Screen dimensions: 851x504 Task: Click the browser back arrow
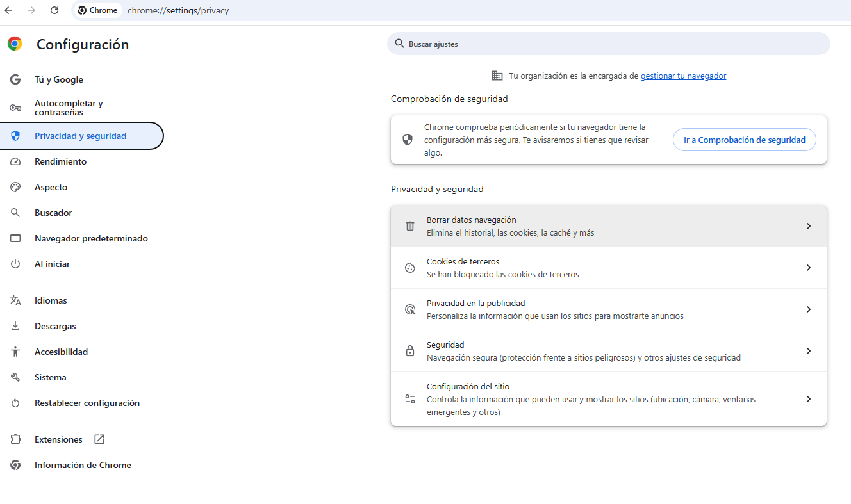(x=9, y=10)
